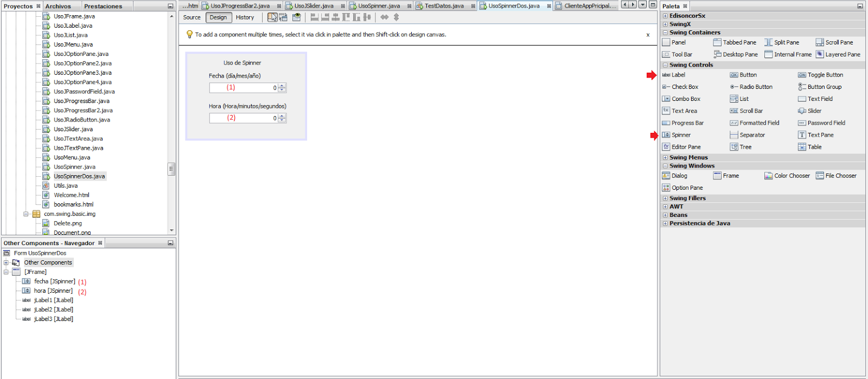Image resolution: width=868 pixels, height=379 pixels.
Task: Open UsoJProgressBar2.java editor tab
Action: pyautogui.click(x=240, y=6)
